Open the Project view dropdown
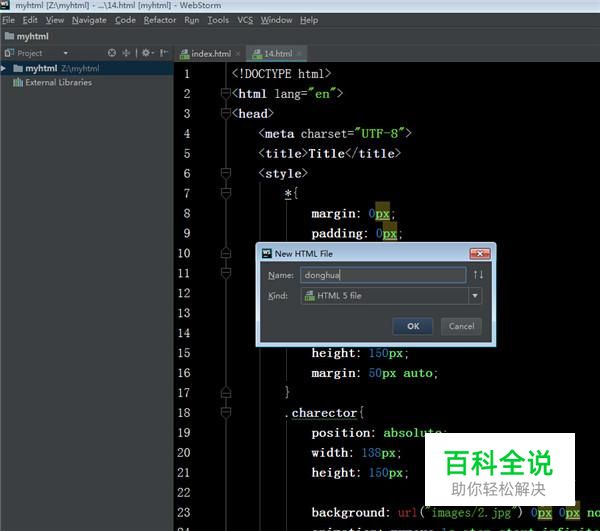This screenshot has width=600, height=531. point(66,53)
